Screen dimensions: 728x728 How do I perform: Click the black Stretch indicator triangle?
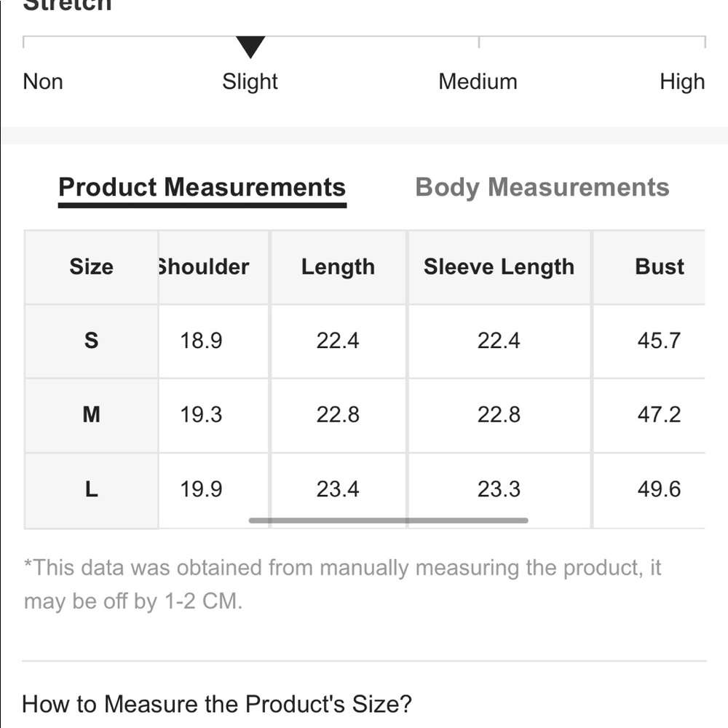click(250, 47)
